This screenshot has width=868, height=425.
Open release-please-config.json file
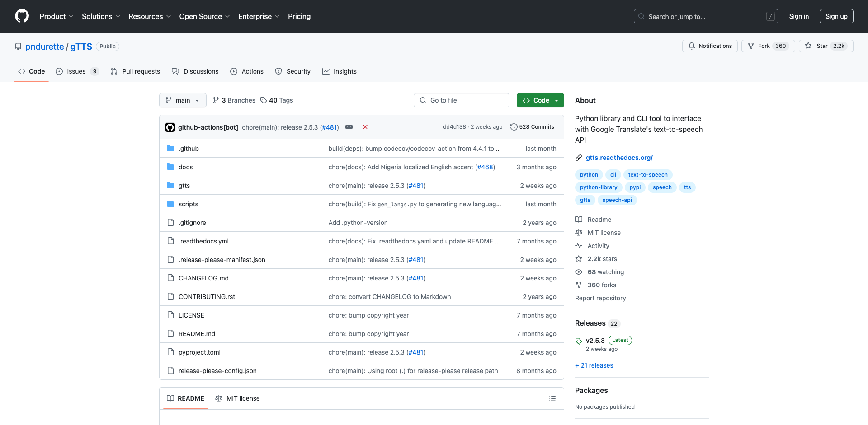217,371
